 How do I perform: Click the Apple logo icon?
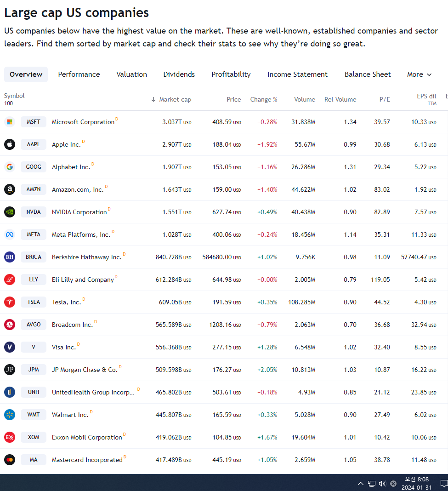point(10,144)
